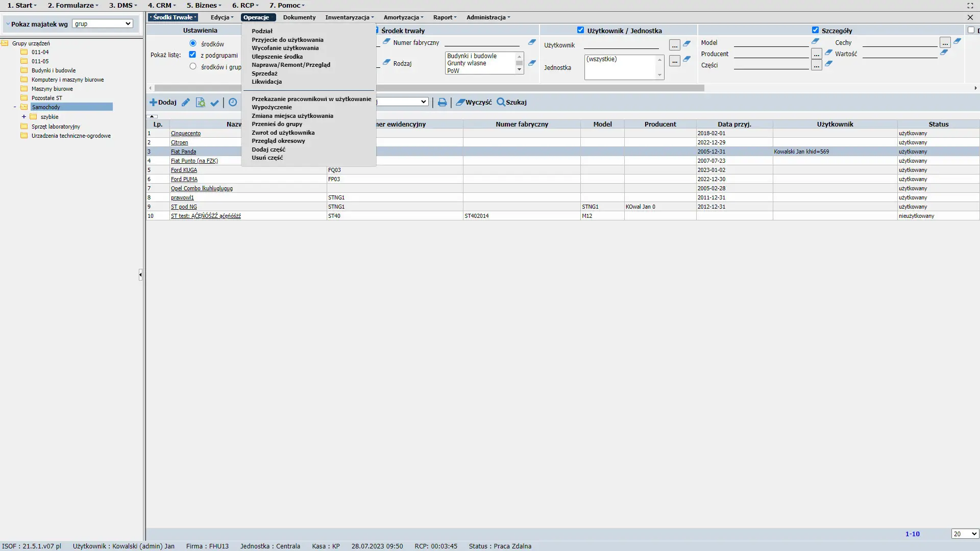Toggle the 'z podgrupami' checkbox

point(192,55)
